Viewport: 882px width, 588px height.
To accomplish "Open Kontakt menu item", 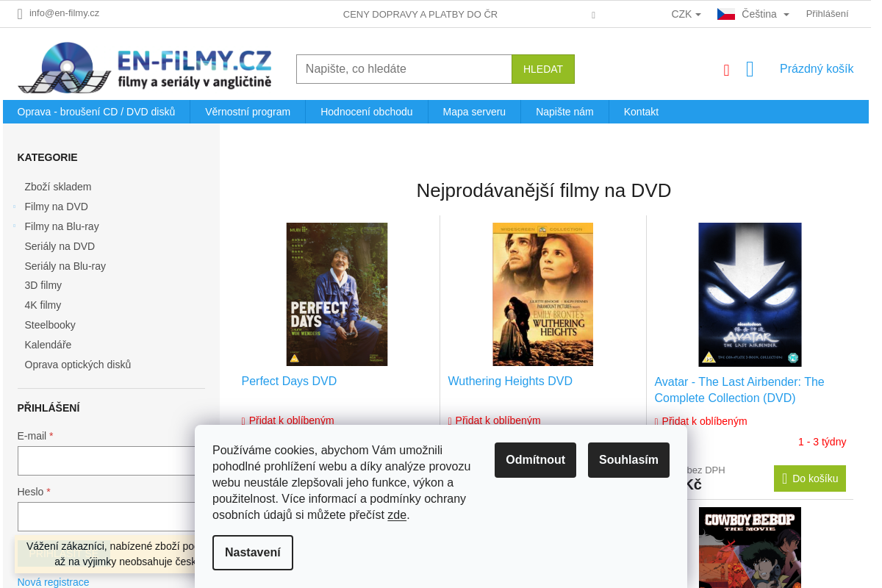I will pyautogui.click(x=641, y=112).
